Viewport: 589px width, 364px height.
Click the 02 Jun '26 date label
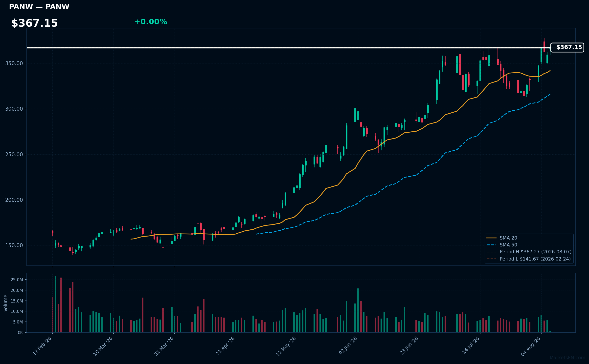pos(348,346)
